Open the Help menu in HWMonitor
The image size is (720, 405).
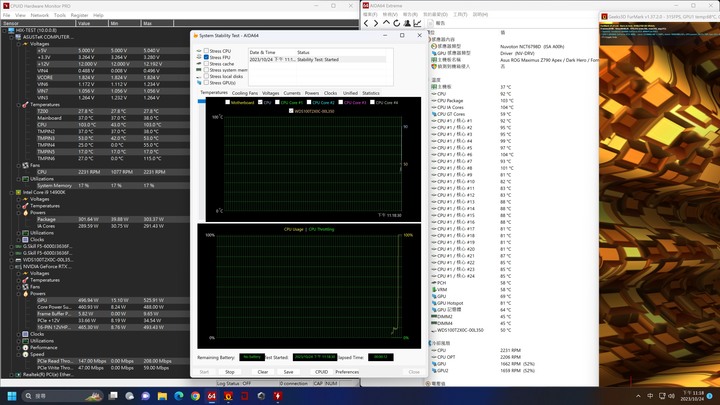tap(98, 15)
